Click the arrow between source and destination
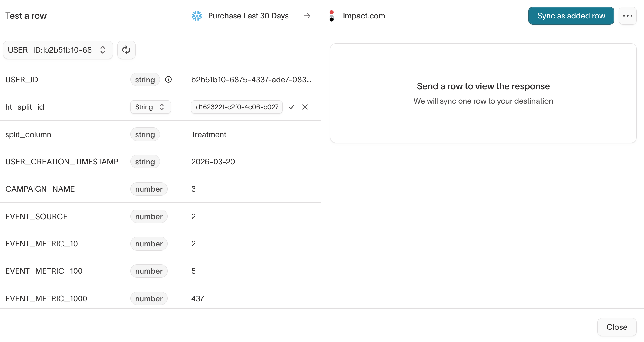This screenshot has height=342, width=644. click(307, 16)
